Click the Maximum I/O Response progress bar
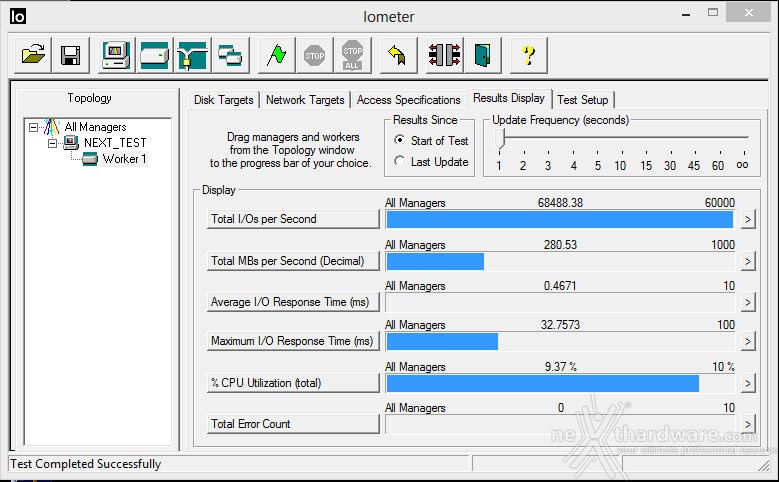Screen dimensions: 779x482 [x=560, y=341]
